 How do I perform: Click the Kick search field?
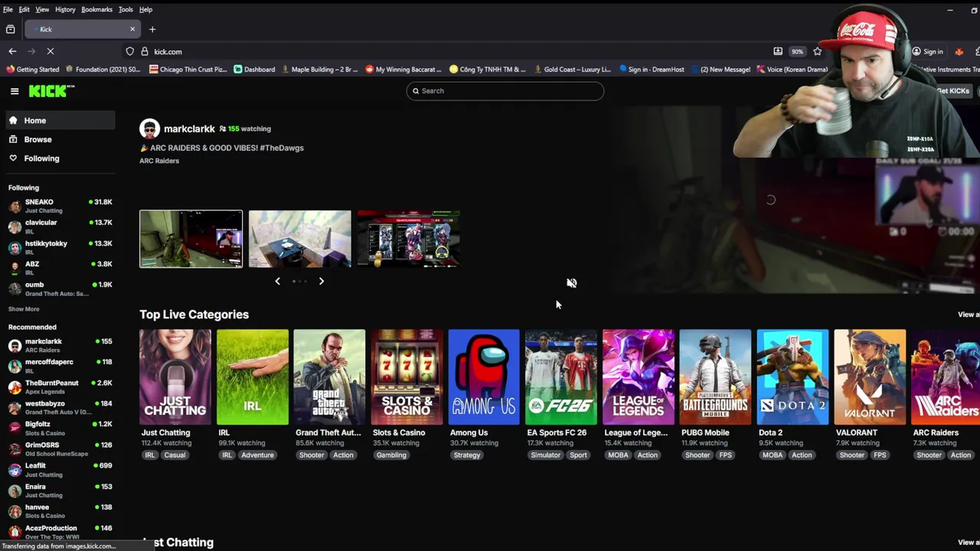[505, 91]
